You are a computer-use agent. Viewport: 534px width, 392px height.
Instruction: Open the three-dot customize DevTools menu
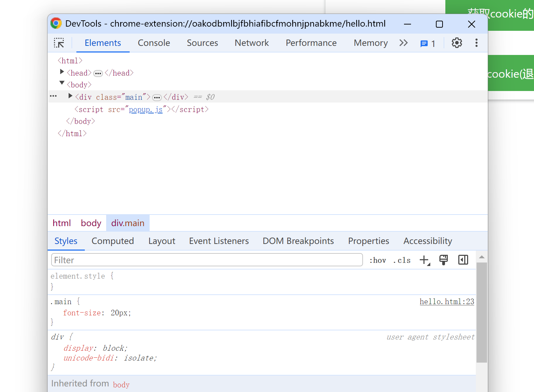(x=476, y=43)
